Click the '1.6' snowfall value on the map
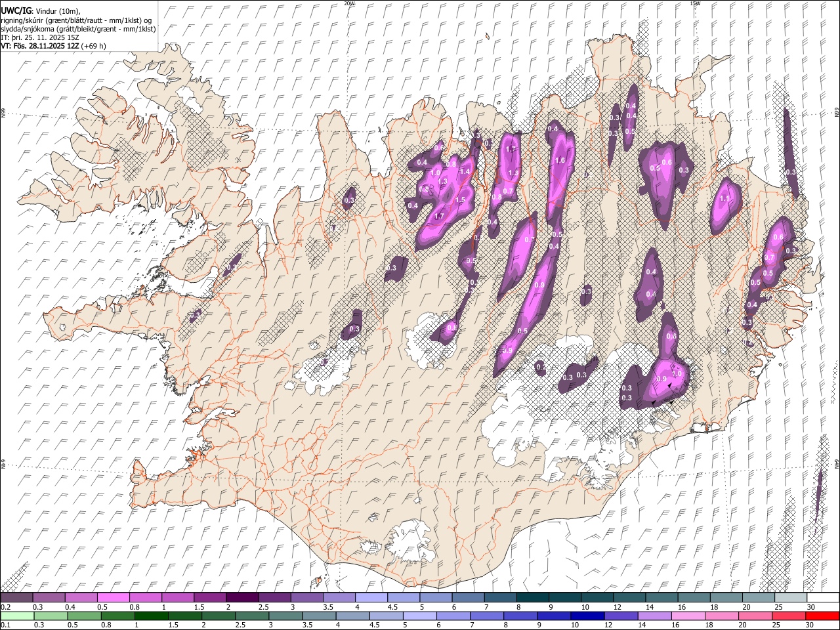Screen dimensions: 840x630 coord(560,160)
